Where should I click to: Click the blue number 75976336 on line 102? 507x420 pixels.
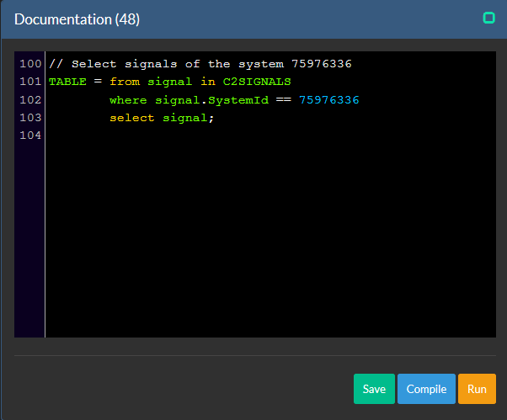(x=328, y=100)
